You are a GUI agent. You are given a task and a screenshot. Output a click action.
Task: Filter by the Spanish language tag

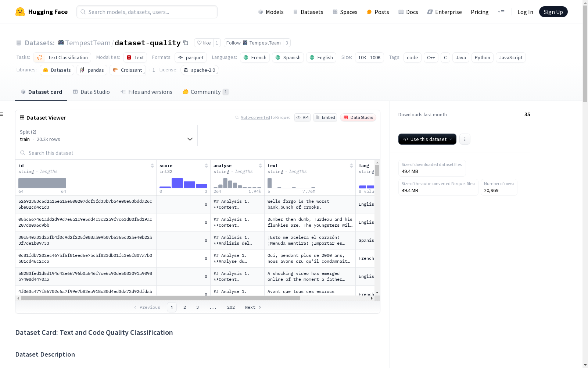coord(288,57)
